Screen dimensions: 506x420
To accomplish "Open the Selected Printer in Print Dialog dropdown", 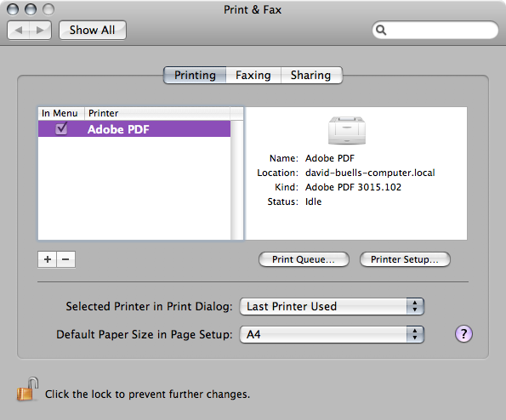I will point(332,306).
